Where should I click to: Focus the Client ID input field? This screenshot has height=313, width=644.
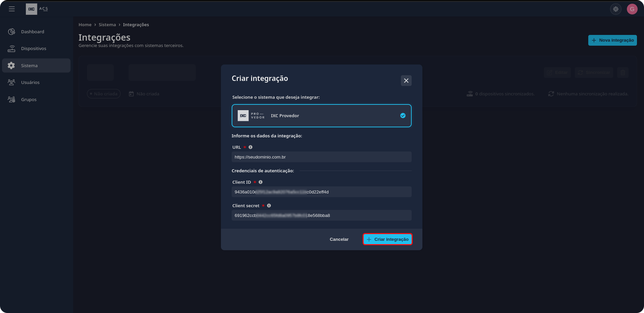point(322,192)
